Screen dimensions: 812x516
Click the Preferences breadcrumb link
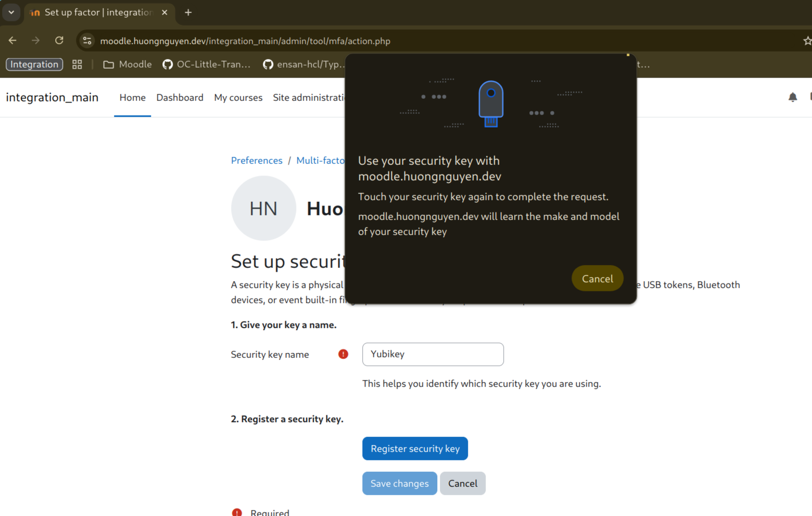pos(257,161)
